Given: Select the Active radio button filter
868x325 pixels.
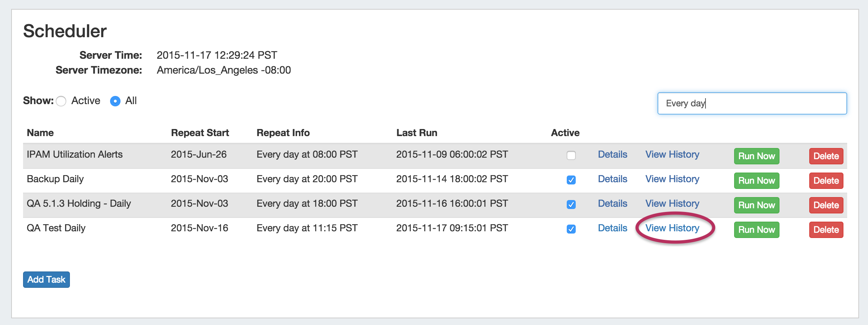Looking at the screenshot, I should pyautogui.click(x=61, y=101).
